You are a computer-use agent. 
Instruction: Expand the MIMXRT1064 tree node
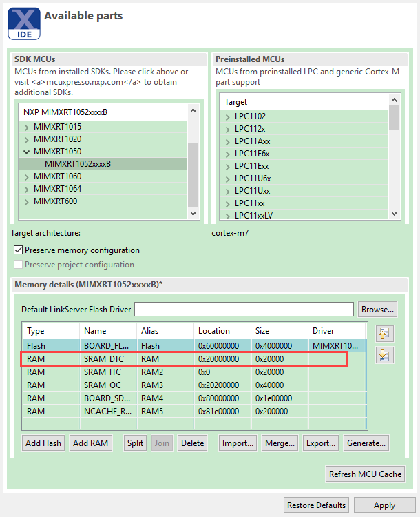(x=27, y=190)
